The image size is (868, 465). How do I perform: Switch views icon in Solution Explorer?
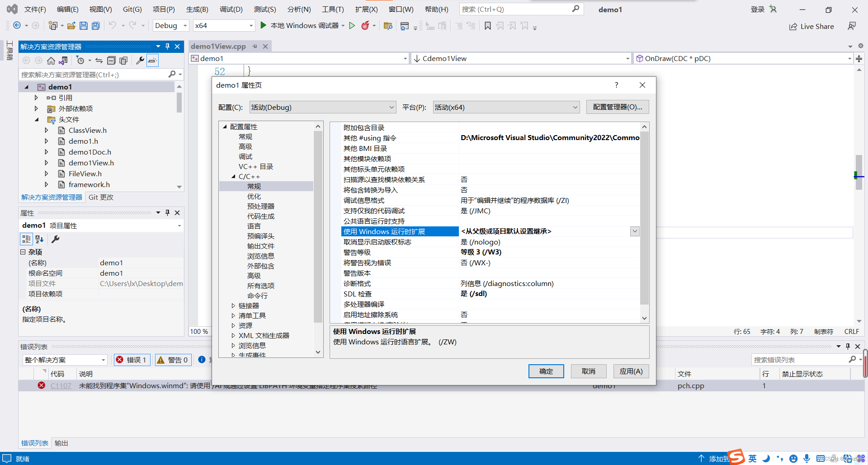(63, 61)
